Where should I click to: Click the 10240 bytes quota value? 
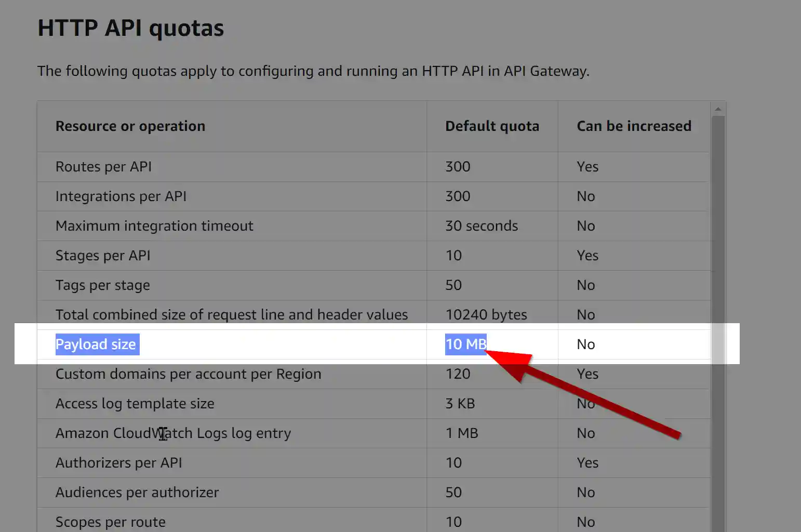click(486, 314)
